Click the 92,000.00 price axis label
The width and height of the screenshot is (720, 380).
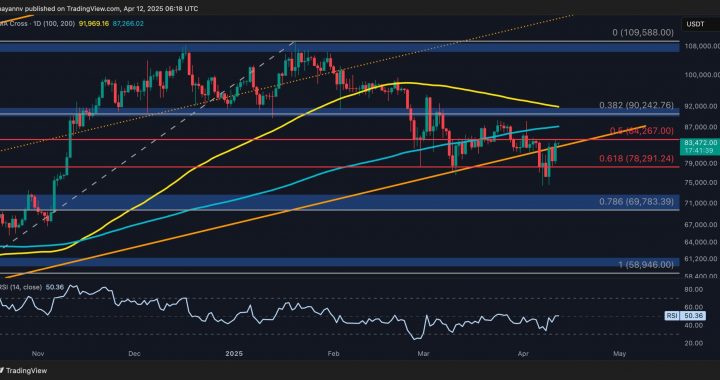(700, 106)
